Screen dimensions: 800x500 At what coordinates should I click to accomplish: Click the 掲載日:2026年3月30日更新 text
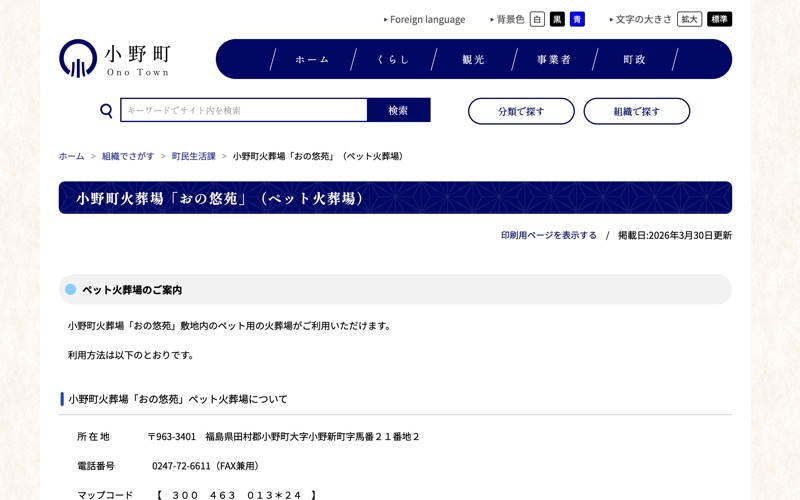[x=675, y=235]
